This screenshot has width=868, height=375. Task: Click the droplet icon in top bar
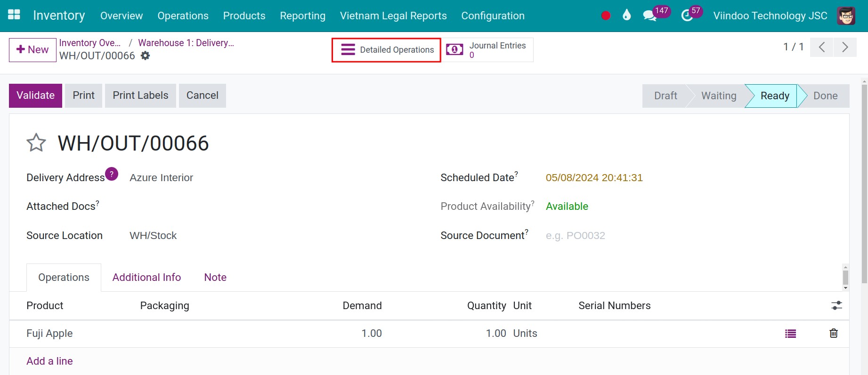click(x=626, y=15)
